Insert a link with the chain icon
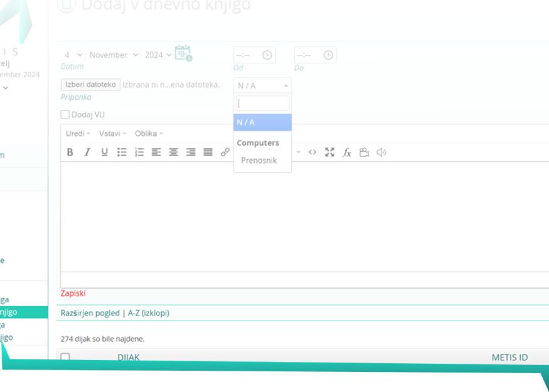The image size is (549, 392). click(x=225, y=152)
